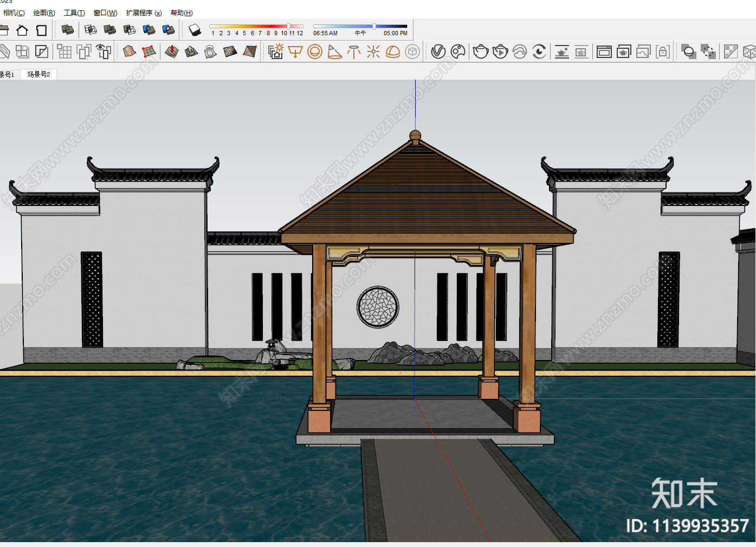756x547 pixels.
Task: Click the greyed stacked image windows icon
Action: 643,52
